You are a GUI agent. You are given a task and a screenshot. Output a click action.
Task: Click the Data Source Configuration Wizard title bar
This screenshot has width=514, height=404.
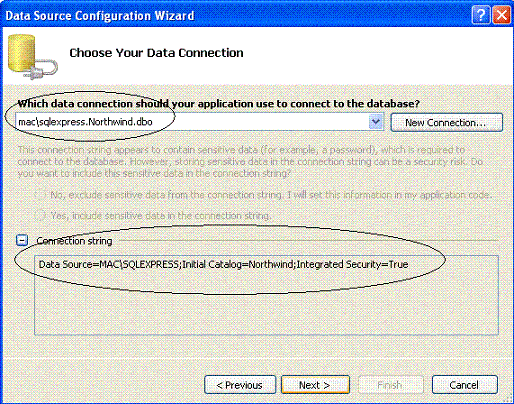point(233,15)
